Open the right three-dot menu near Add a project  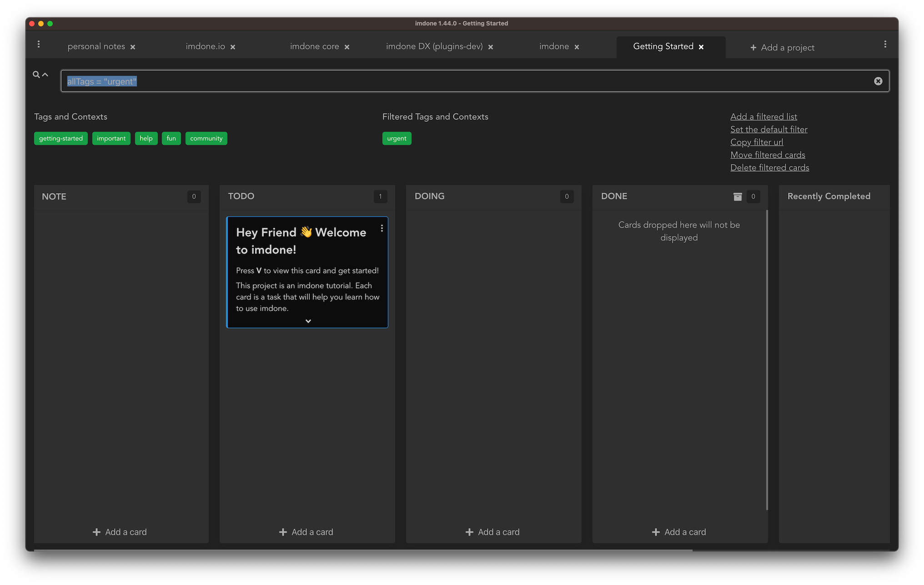[x=885, y=44]
